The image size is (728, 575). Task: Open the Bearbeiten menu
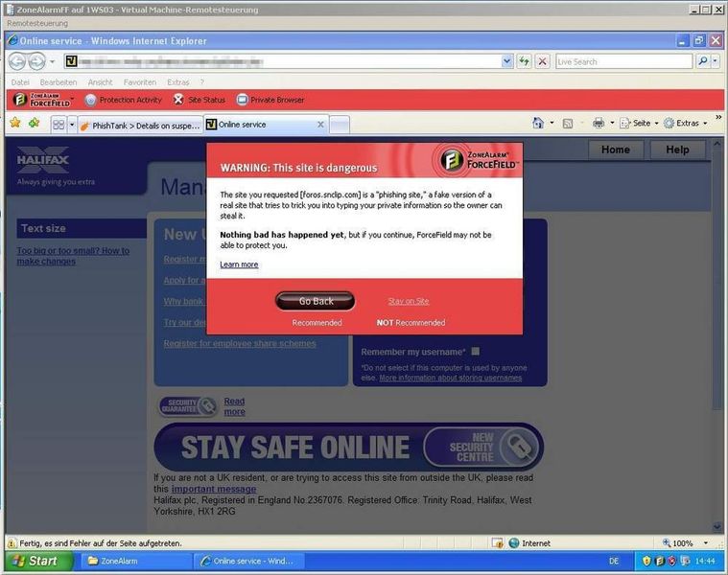[x=59, y=82]
